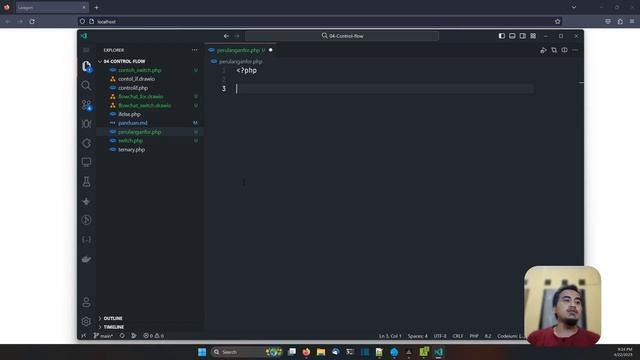Screen dimensions: 640x360
Task: Run the PHP file from editor toolbar
Action: pyautogui.click(x=543, y=50)
